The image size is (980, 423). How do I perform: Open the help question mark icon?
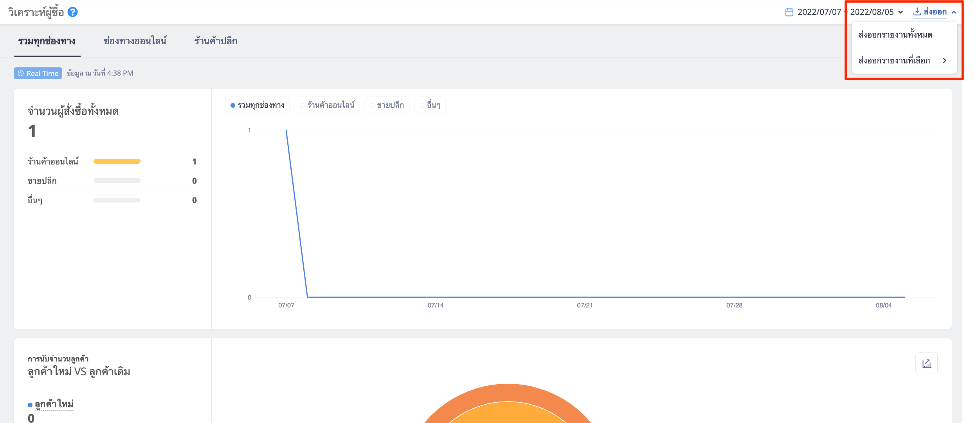coord(73,12)
